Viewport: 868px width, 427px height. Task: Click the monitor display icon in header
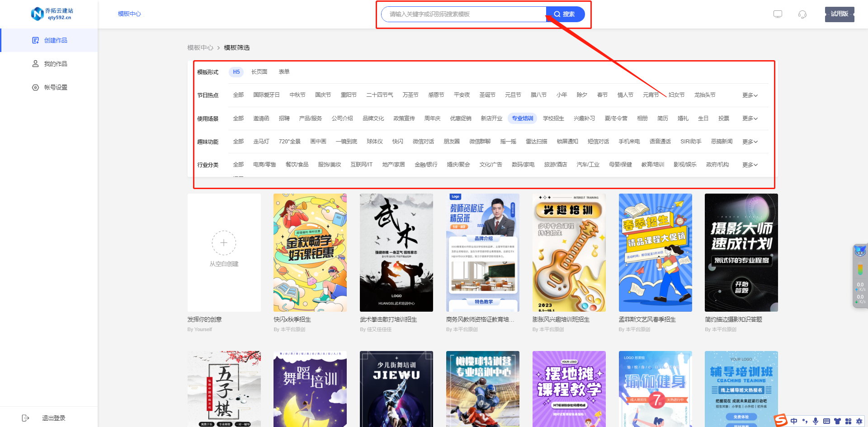(x=778, y=14)
